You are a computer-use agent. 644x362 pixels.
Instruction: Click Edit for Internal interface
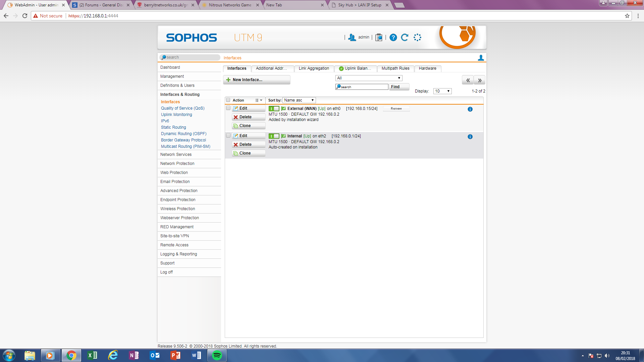249,136
